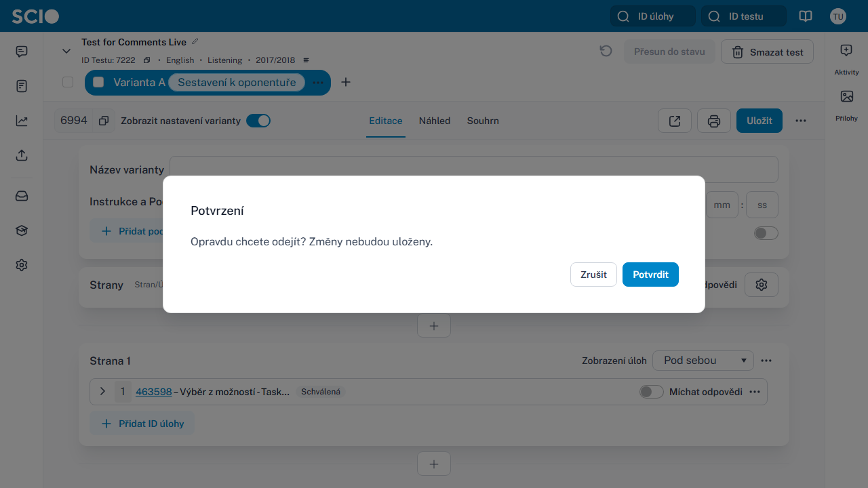Open task 463598 three-dot menu
This screenshot has height=488, width=868.
point(755,392)
